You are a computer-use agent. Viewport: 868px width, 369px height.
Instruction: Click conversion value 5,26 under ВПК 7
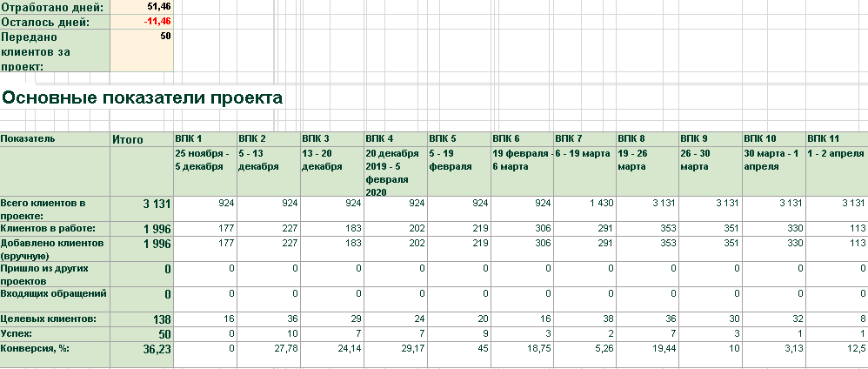tap(584, 354)
